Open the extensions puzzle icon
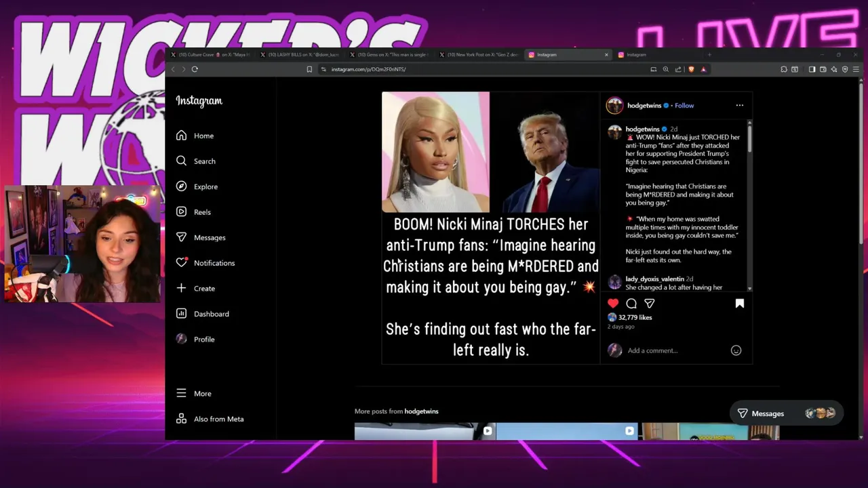The image size is (868, 488). pyautogui.click(x=784, y=69)
